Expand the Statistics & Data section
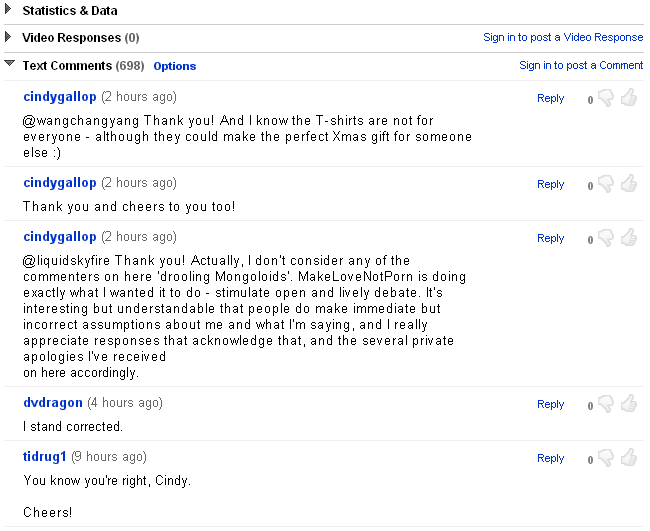Screen dimensions: 650x531 (x=9, y=11)
